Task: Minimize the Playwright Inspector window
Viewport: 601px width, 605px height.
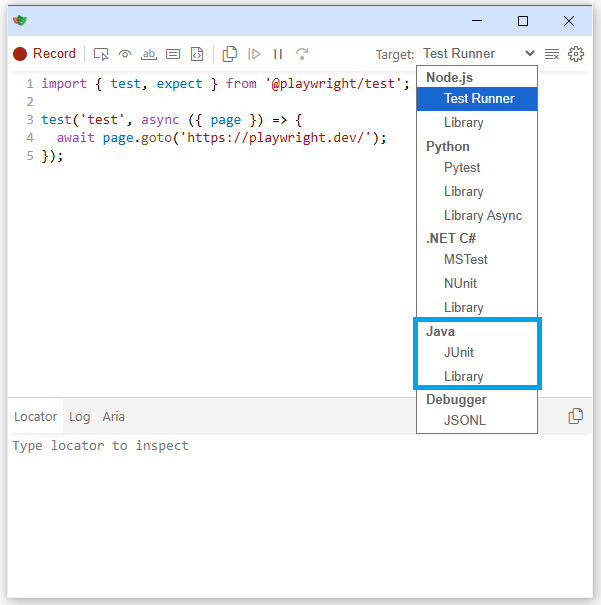Action: pos(477,21)
